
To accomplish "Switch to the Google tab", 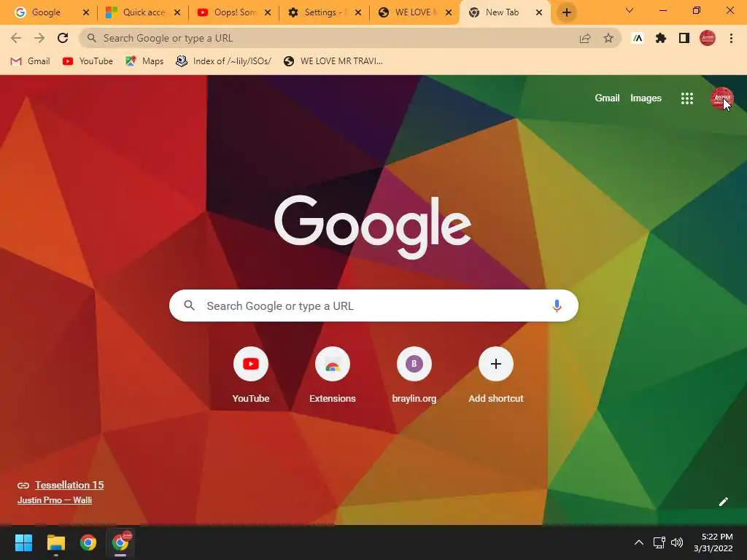I will (x=46, y=12).
